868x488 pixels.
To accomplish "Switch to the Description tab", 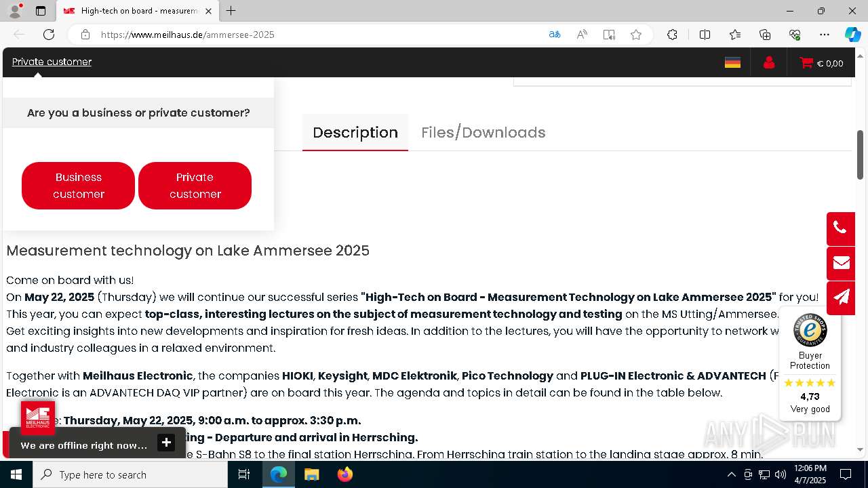I will point(355,132).
